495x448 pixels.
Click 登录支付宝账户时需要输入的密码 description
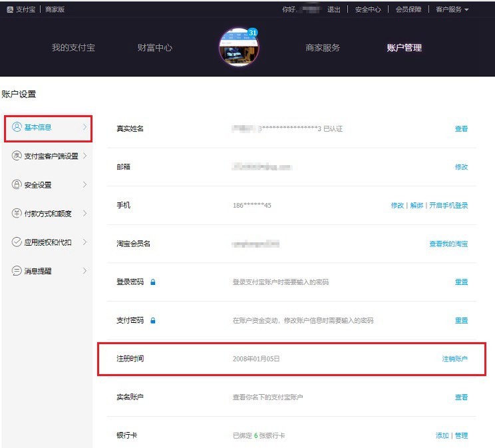281,282
